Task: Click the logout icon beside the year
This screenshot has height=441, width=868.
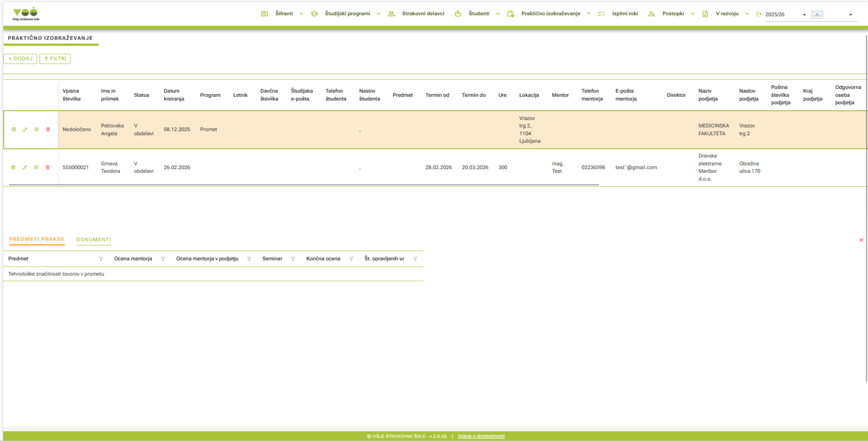Action: [759, 14]
